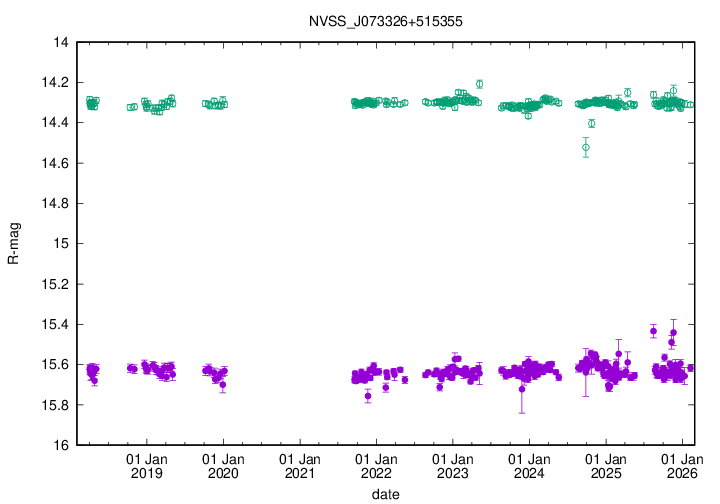This screenshot has width=720, height=504.
Task: Click the green open-circle point near 14.4 magnitude
Action: pos(592,123)
